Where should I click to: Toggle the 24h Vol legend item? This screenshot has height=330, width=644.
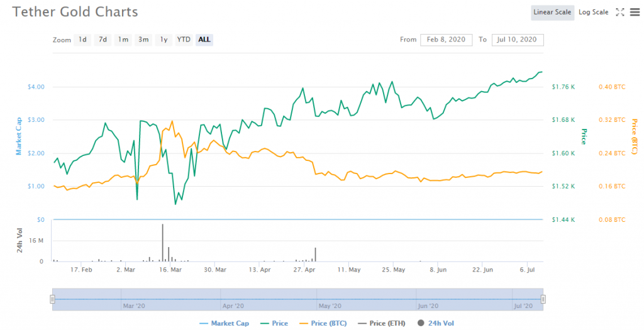pos(435,323)
